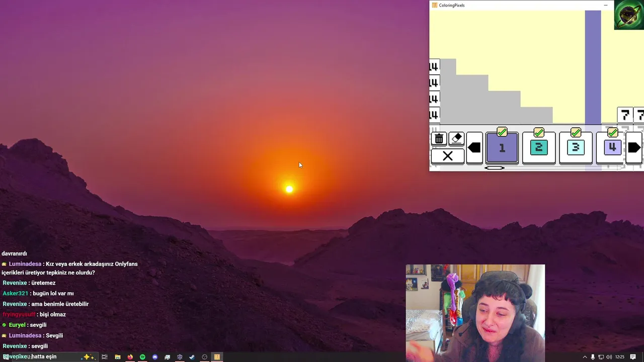Click the green orb avatar thumbnail
The image size is (644, 362).
(x=629, y=15)
